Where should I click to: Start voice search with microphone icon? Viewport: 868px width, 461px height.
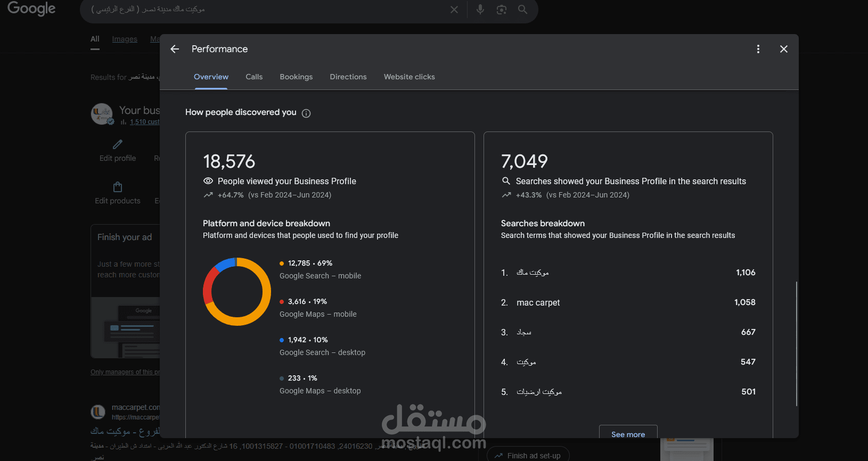click(480, 10)
